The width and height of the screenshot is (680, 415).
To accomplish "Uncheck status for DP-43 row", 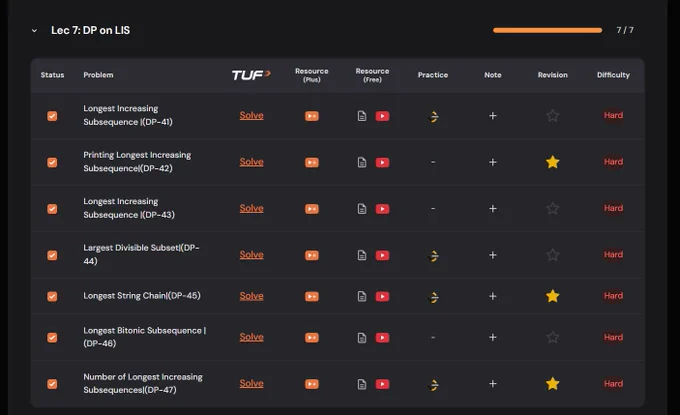I will [x=52, y=209].
